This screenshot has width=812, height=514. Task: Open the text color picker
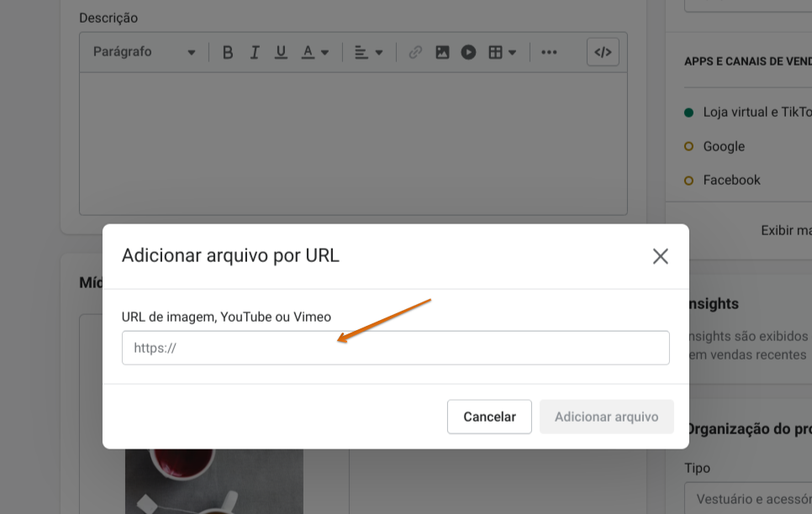click(314, 52)
